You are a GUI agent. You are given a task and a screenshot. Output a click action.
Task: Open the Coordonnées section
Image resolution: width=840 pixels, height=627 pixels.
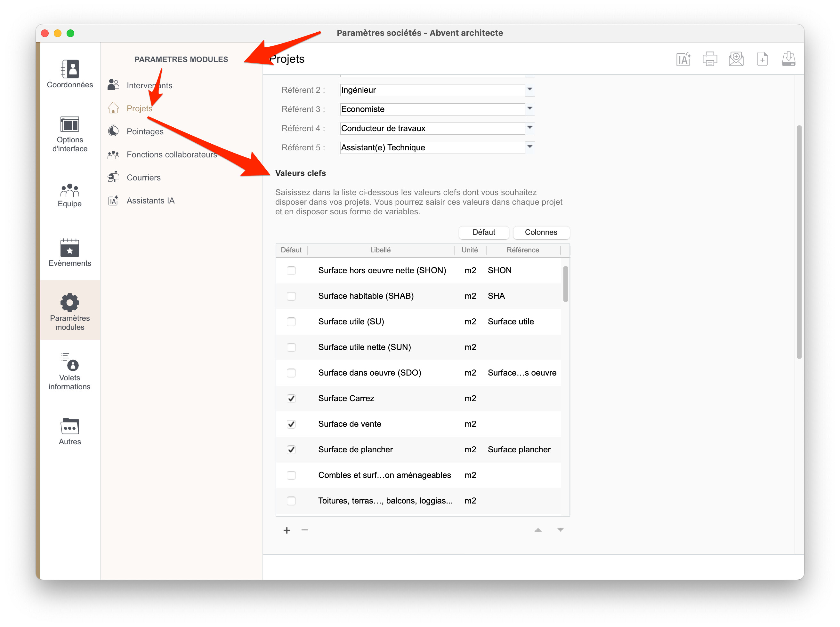coord(70,74)
